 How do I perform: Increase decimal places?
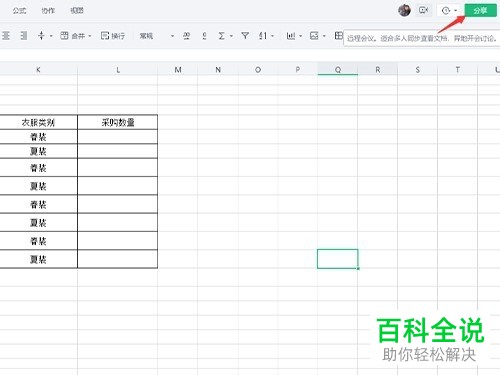[187, 35]
